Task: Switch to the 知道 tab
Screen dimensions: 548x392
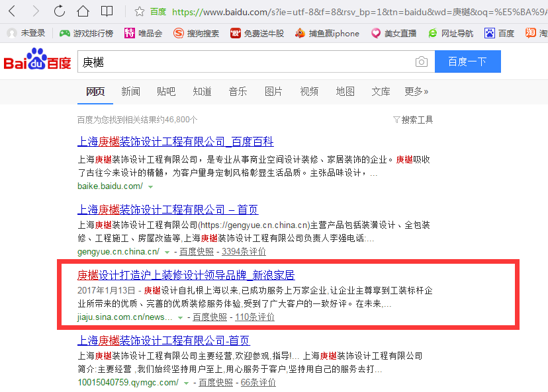Action: tap(202, 91)
